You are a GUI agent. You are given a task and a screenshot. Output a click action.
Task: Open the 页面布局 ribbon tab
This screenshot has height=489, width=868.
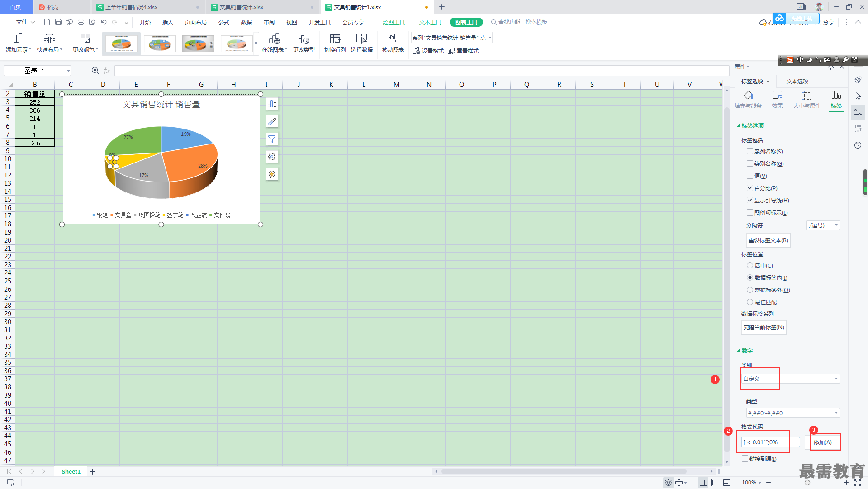coord(196,22)
